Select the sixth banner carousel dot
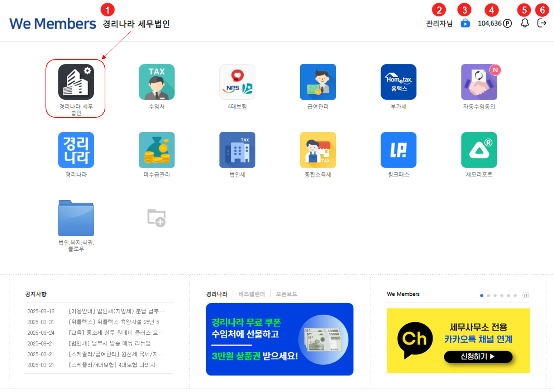The image size is (554, 392). (x=515, y=295)
